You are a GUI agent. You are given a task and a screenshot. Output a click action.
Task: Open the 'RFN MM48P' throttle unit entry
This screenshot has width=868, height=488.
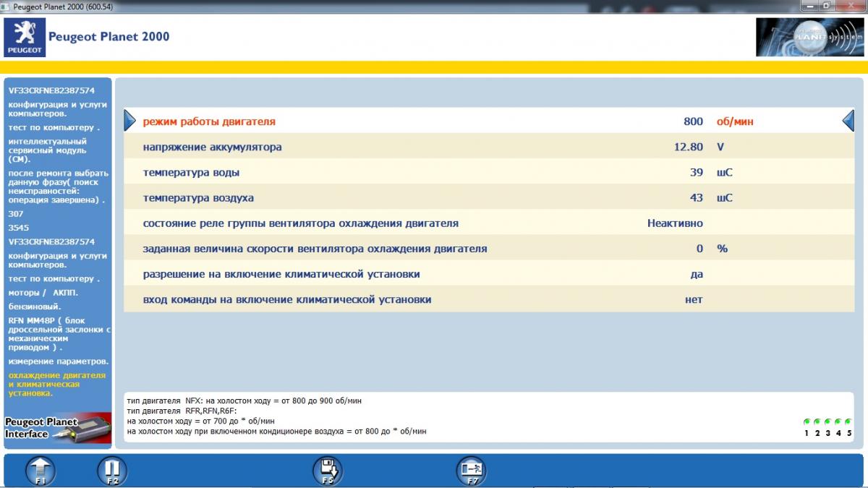pyautogui.click(x=59, y=334)
